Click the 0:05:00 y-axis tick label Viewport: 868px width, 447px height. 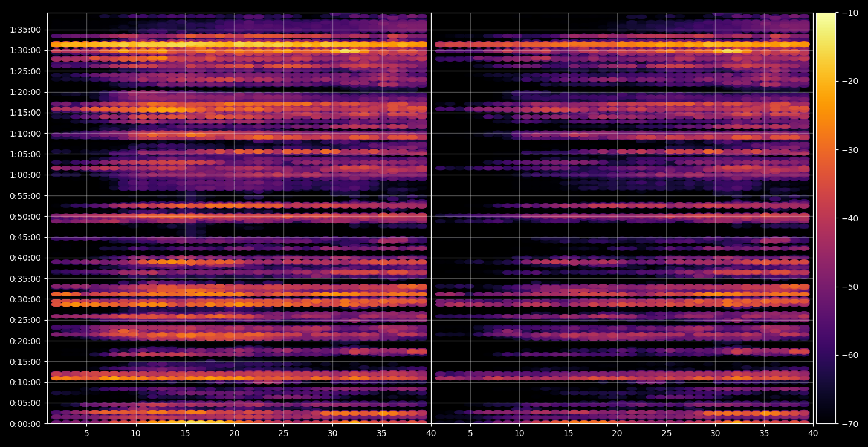(25, 403)
